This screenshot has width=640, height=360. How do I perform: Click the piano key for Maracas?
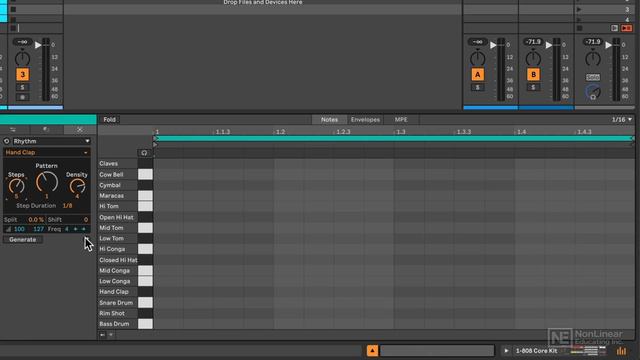click(x=145, y=196)
